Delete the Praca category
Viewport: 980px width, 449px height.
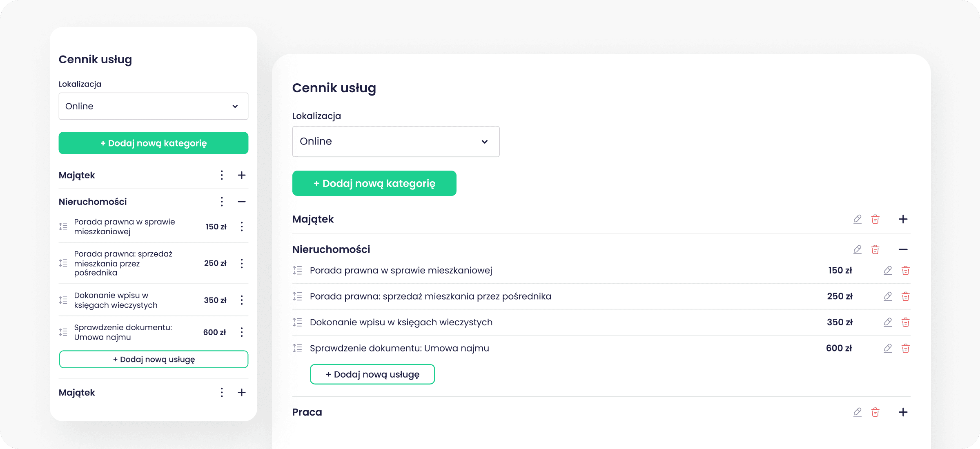click(x=875, y=412)
